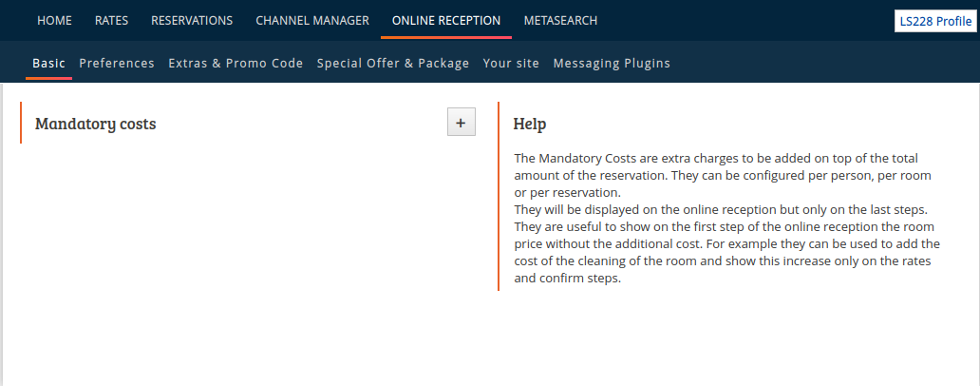
Task: Click the Help description paragraph text
Action: 726,219
